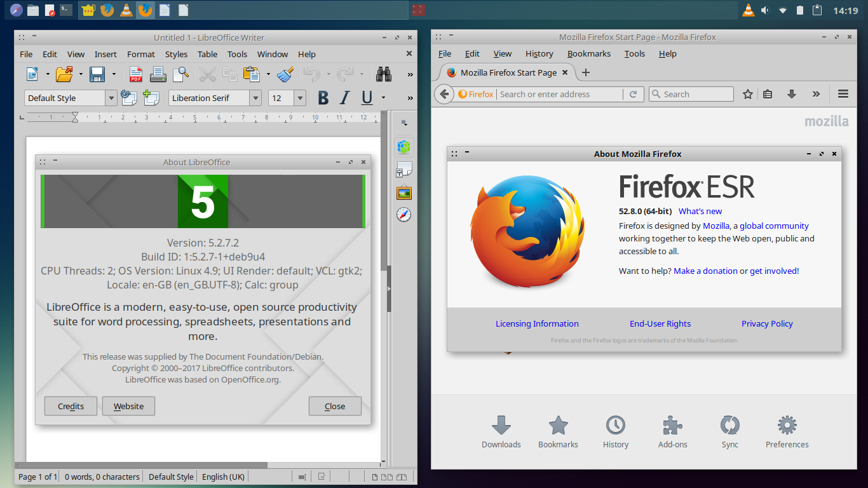The width and height of the screenshot is (868, 488).
Task: Click the Save floppy disk icon
Action: (97, 74)
